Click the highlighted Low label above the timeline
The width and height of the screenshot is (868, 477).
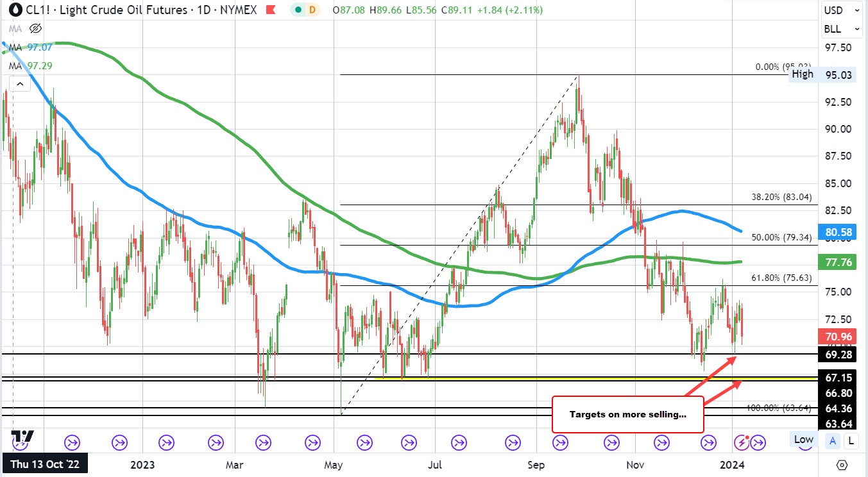[x=803, y=440]
